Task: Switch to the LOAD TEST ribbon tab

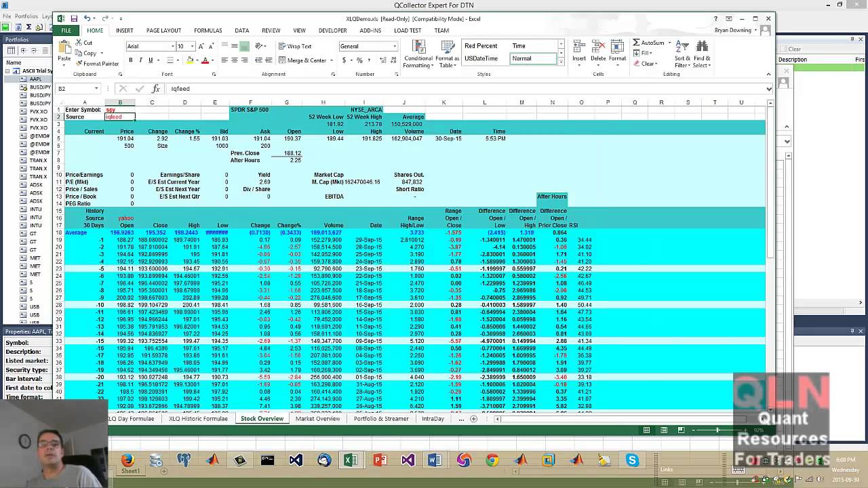Action: 407,30
